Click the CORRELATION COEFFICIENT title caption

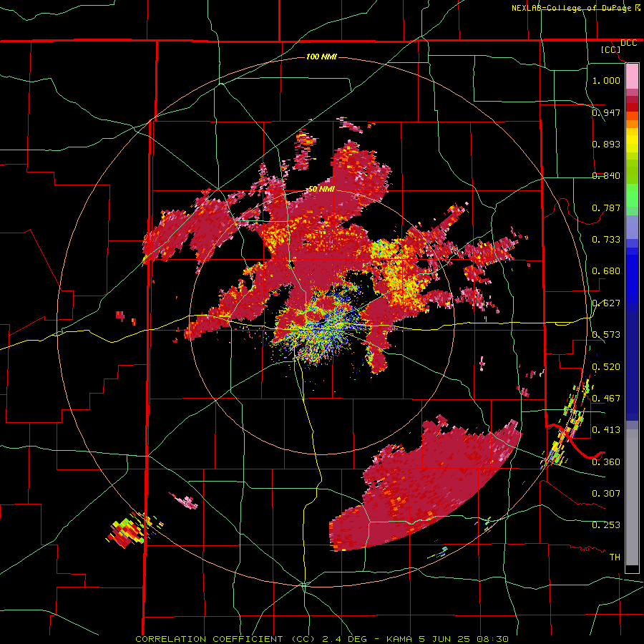point(321,639)
